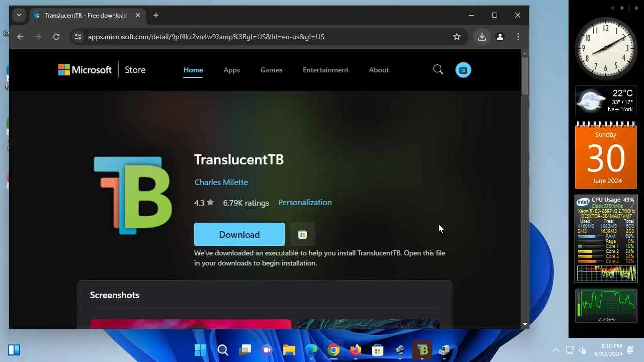Viewport: 644px width, 362px height.
Task: Click the 4.3 star rating
Action: click(x=204, y=203)
